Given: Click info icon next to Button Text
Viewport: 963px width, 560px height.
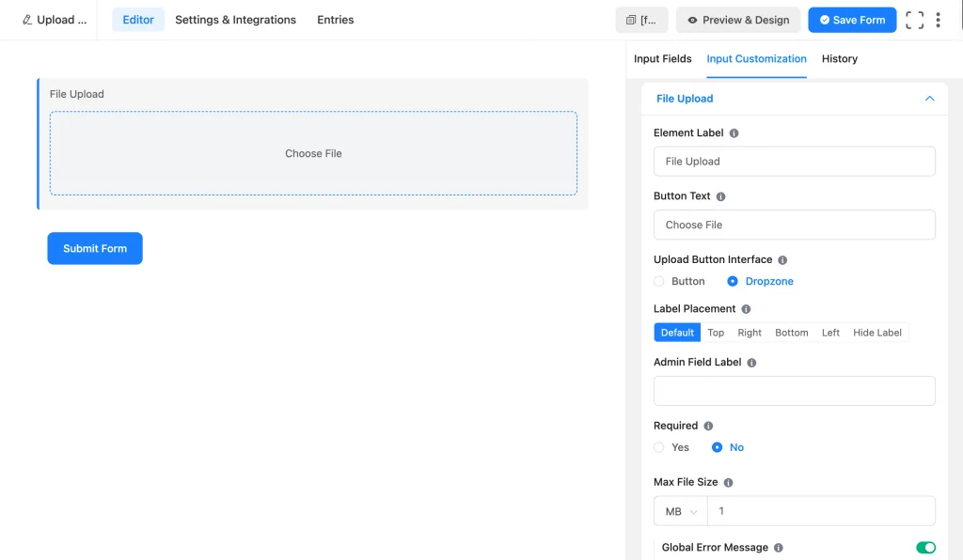Looking at the screenshot, I should [721, 196].
